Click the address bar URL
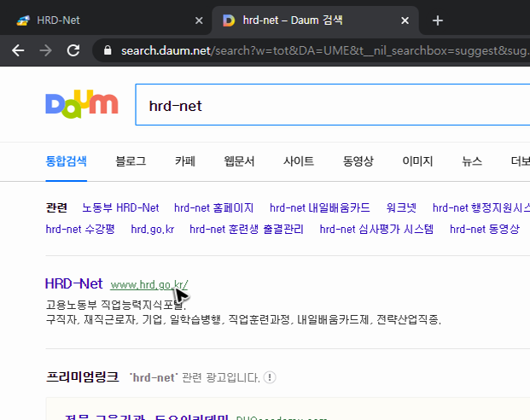 (324, 50)
